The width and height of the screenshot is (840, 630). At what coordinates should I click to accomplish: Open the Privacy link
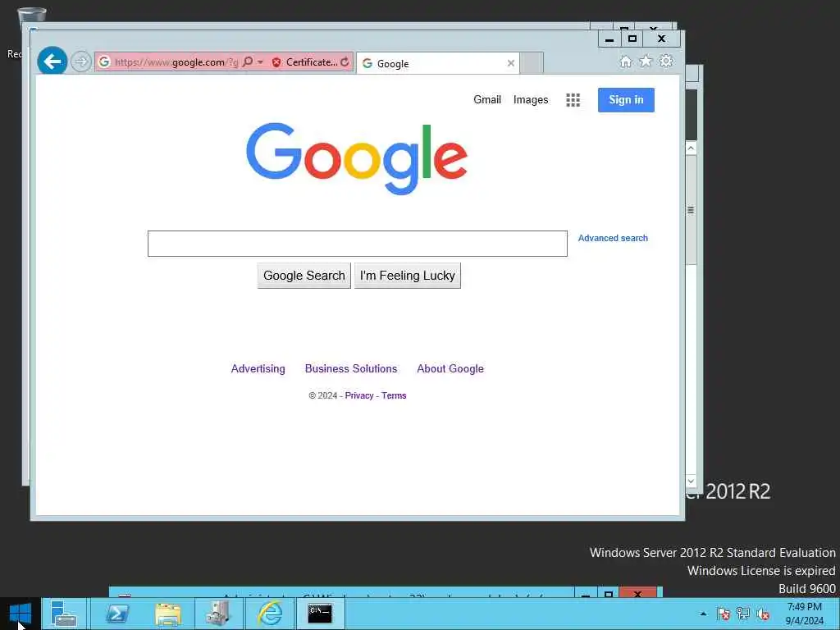[359, 395]
